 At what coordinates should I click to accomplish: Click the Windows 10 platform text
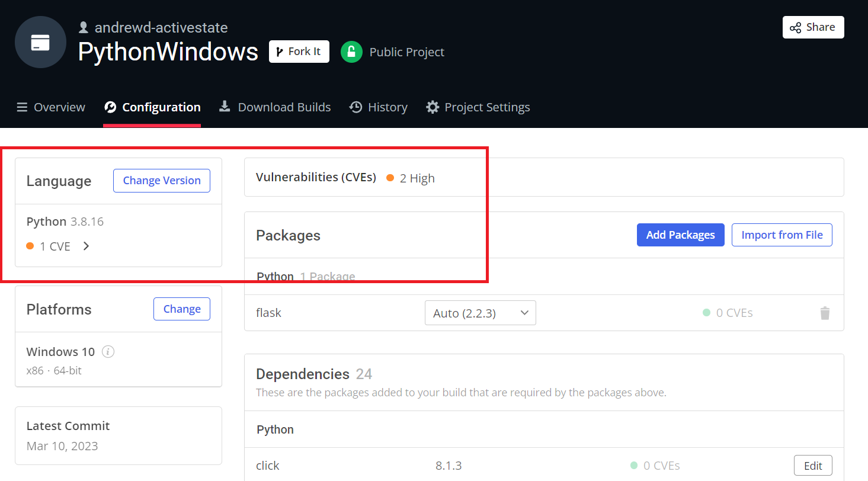60,352
